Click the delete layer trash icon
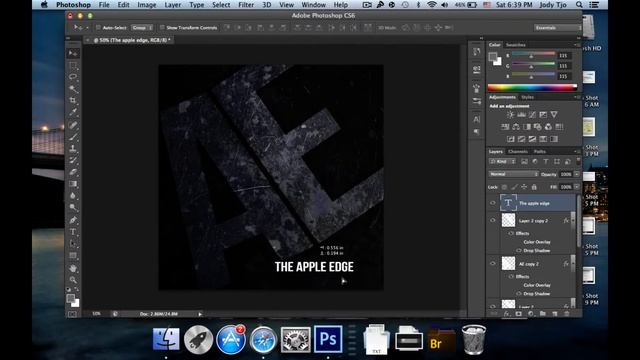Image resolution: width=640 pixels, height=360 pixels. click(x=567, y=313)
